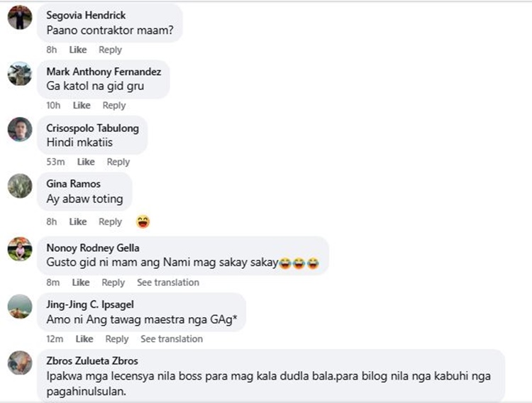Viewport: 532px width, 403px height.
Task: Click the Segovia Hendrick name link
Action: point(86,16)
